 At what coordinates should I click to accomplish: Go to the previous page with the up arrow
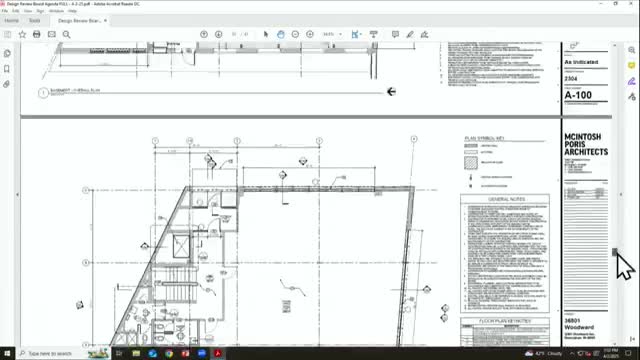(x=204, y=34)
